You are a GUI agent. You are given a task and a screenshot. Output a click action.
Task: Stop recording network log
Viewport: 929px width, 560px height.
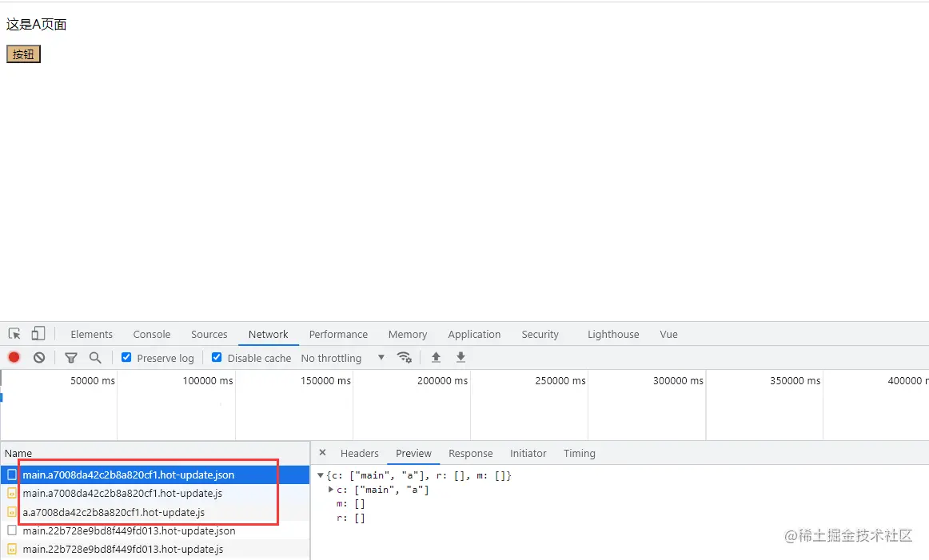(x=14, y=358)
